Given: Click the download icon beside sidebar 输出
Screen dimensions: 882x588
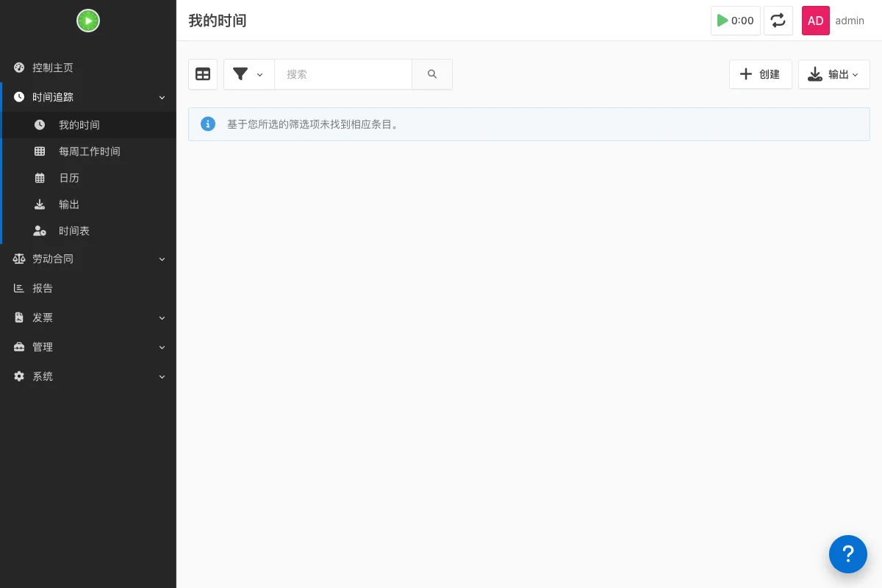Looking at the screenshot, I should [40, 204].
